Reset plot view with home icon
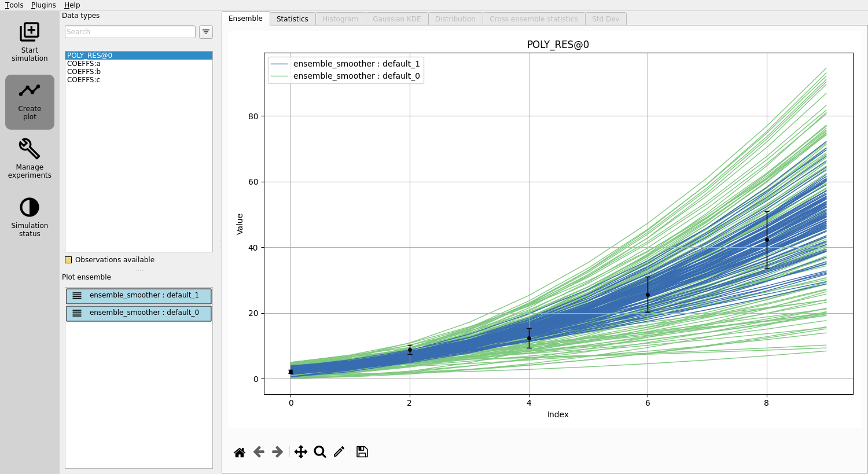The width and height of the screenshot is (868, 474). point(240,452)
